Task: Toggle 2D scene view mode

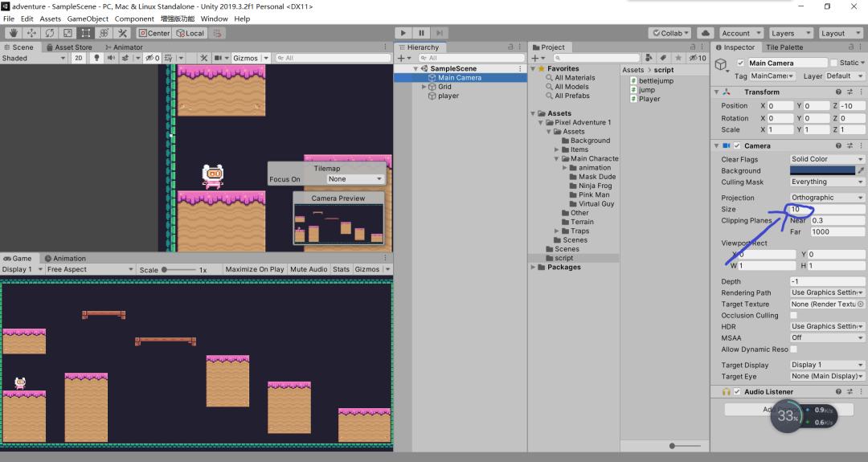Action: point(79,58)
